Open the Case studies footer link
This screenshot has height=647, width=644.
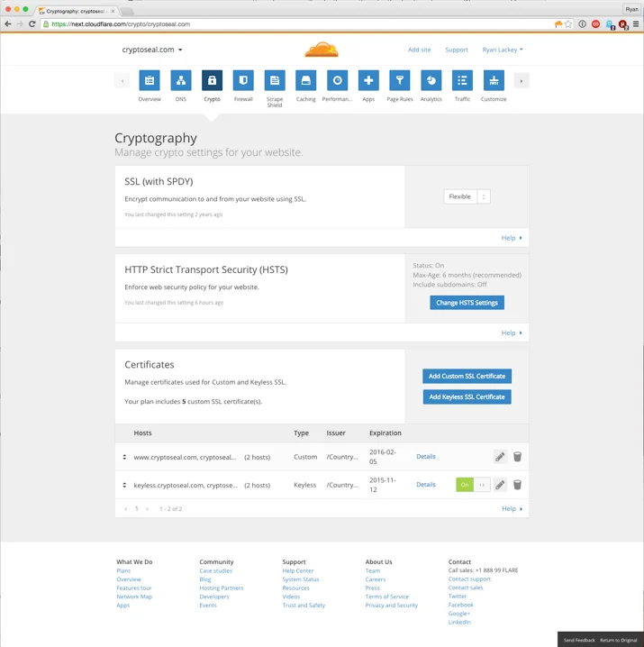216,570
